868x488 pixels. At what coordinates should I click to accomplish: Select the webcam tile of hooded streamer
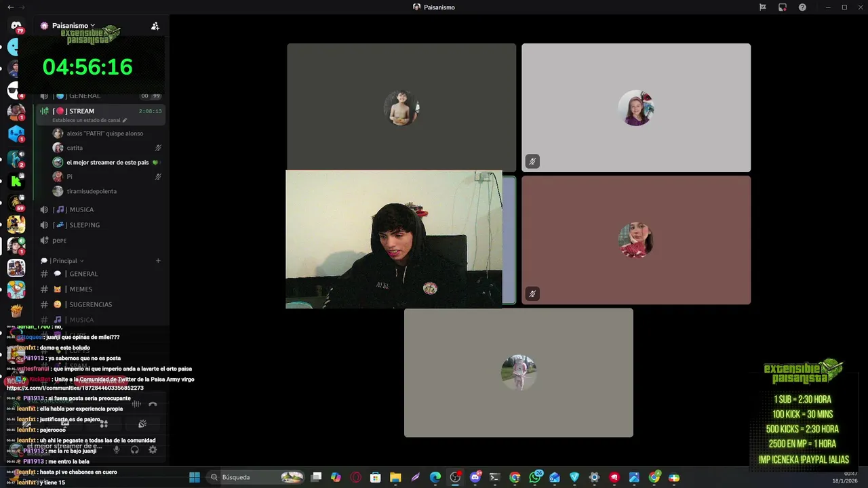394,239
